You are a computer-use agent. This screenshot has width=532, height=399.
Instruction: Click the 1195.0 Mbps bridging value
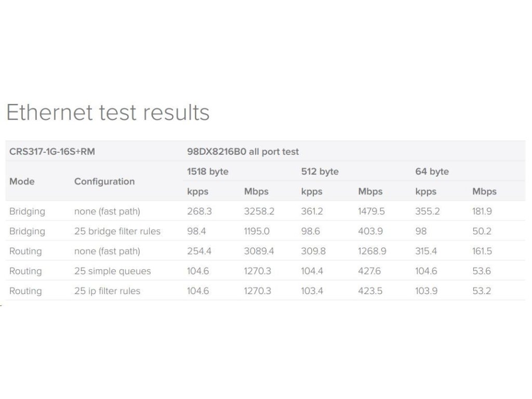pos(257,231)
